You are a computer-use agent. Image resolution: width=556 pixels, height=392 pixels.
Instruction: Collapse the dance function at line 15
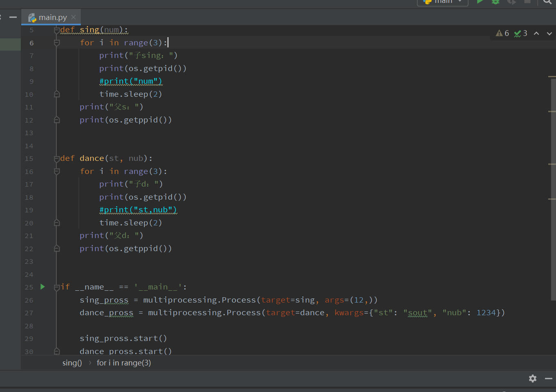pyautogui.click(x=57, y=158)
